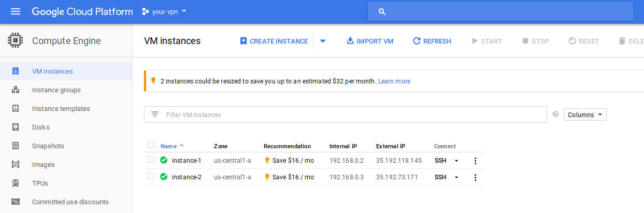Click the Compute Engine chip icon
The image size is (644, 213).
[x=16, y=41]
